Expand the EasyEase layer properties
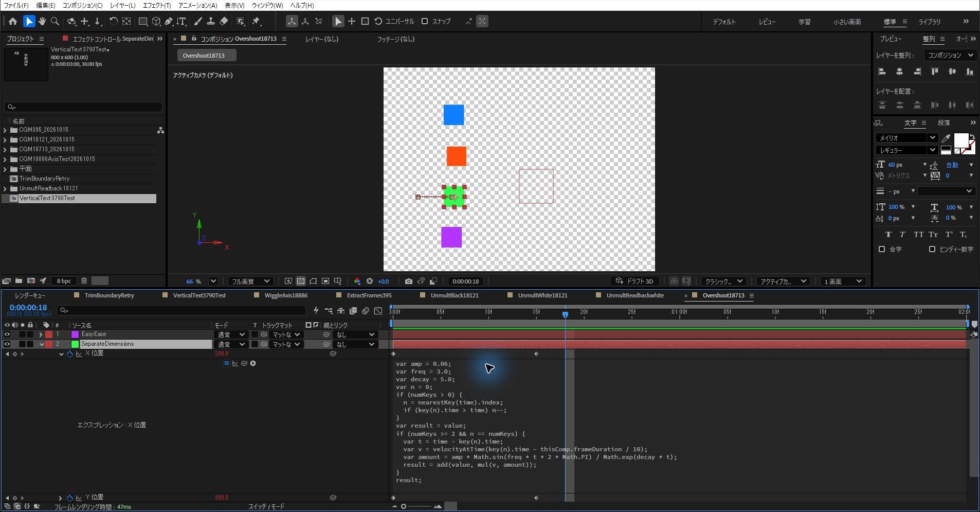Image resolution: width=980 pixels, height=512 pixels. pos(41,334)
